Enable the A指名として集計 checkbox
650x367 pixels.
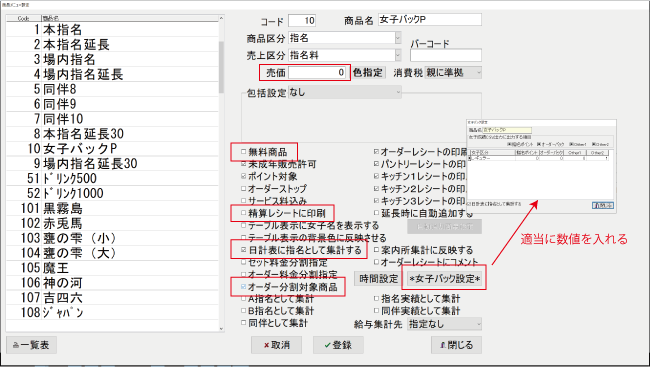tap(244, 299)
